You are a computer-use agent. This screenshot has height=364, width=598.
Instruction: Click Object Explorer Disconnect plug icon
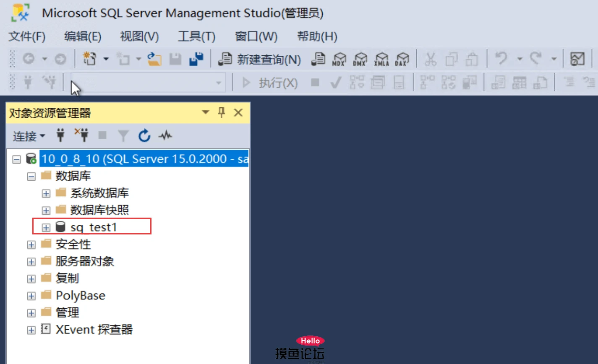tap(82, 135)
